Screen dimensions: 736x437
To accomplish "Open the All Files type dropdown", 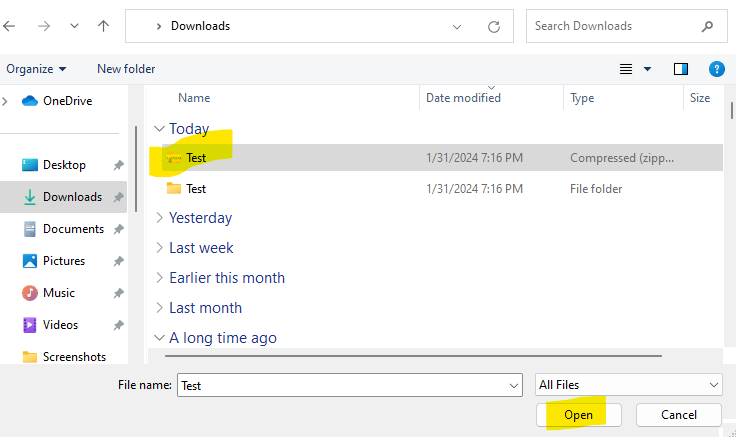I will click(x=629, y=385).
